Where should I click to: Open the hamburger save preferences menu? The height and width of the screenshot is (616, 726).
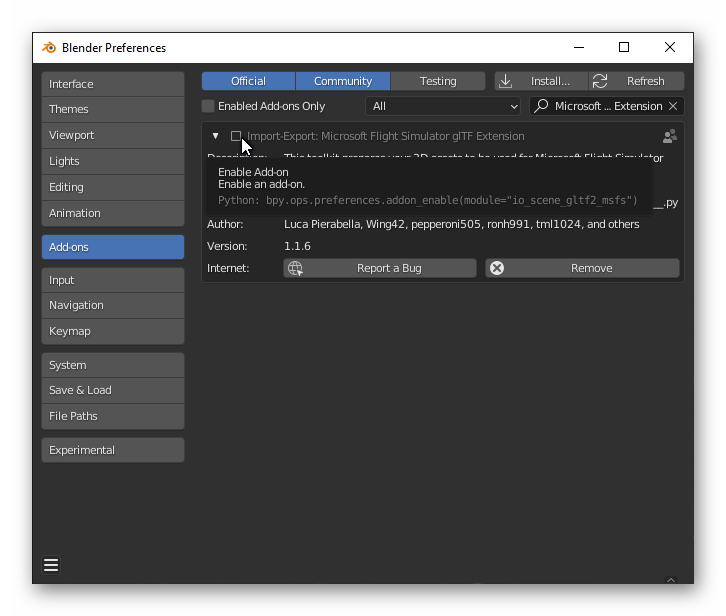pyautogui.click(x=51, y=565)
